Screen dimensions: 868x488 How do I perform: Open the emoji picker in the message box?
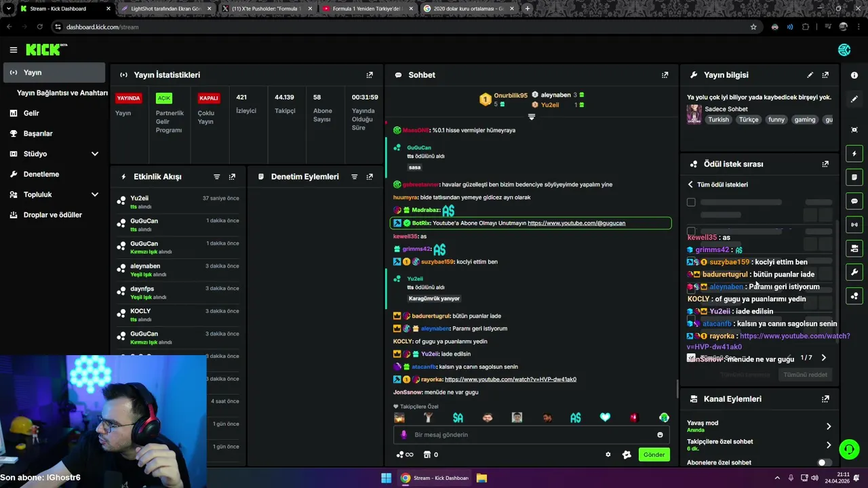[660, 435]
